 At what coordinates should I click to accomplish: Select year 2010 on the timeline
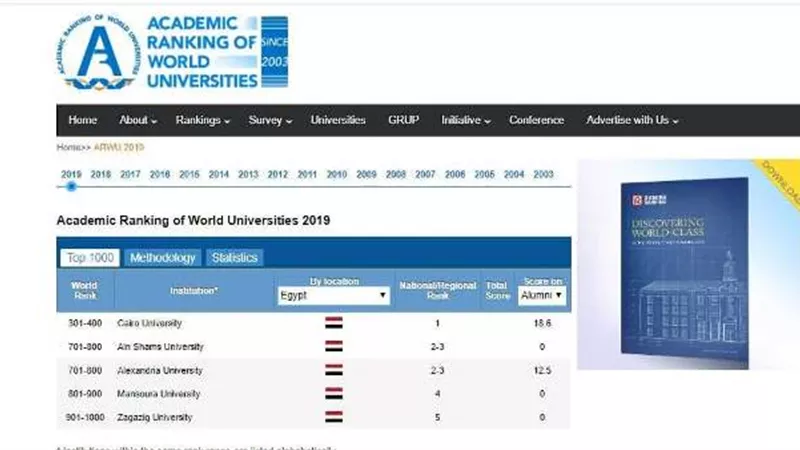click(x=337, y=174)
